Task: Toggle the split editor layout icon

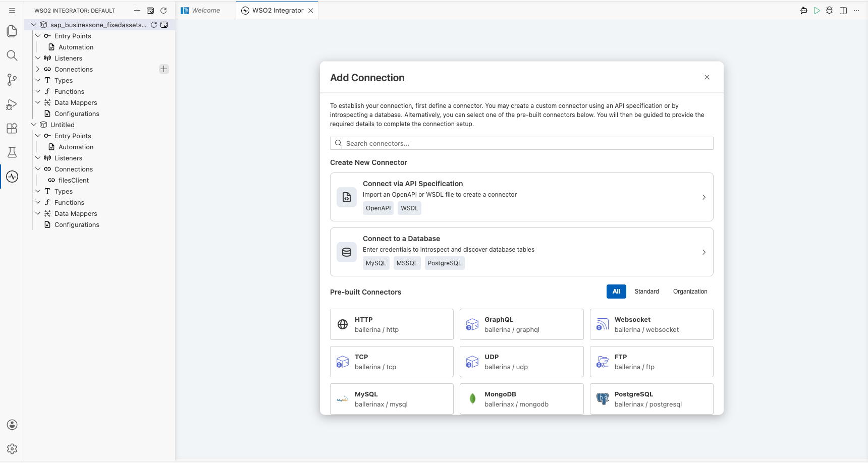Action: [x=843, y=11]
